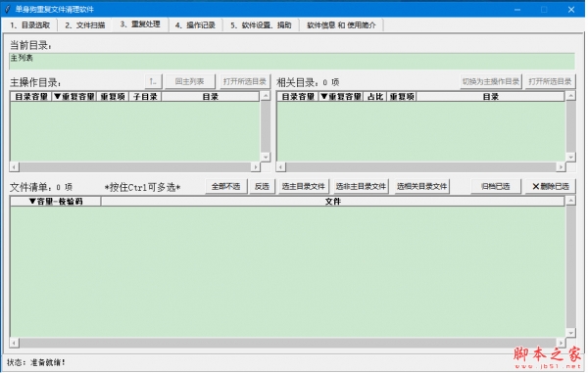This screenshot has width=588, height=373.
Task: Sort main list by ▼重复容量 column
Action: pos(73,97)
